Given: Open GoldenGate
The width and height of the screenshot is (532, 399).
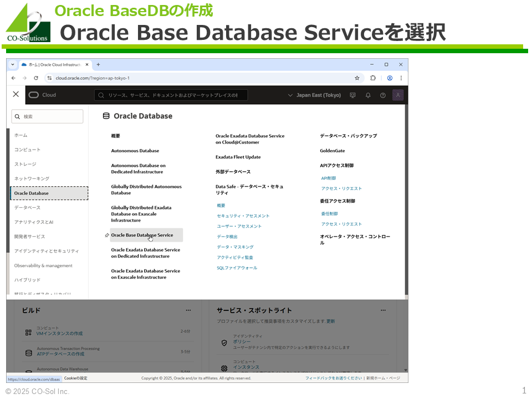Looking at the screenshot, I should (x=332, y=151).
